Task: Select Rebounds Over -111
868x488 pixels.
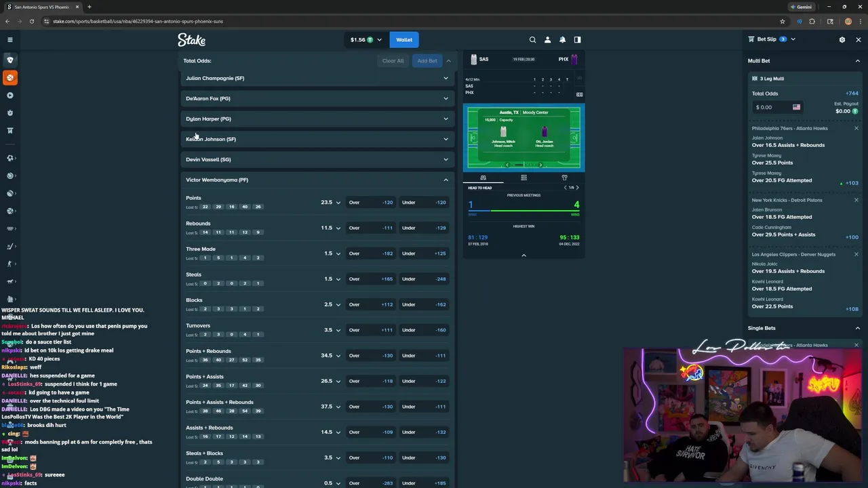Action: 371,228
